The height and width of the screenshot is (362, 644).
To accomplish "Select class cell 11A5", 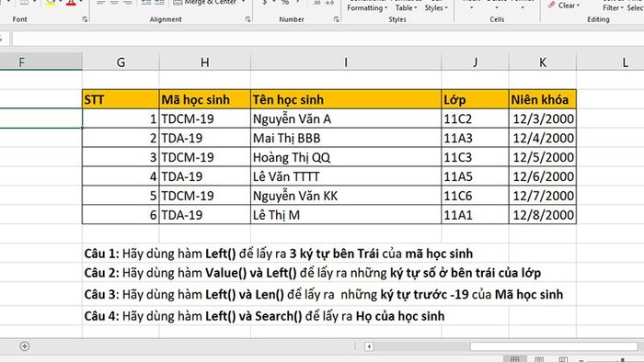I will pos(476,176).
